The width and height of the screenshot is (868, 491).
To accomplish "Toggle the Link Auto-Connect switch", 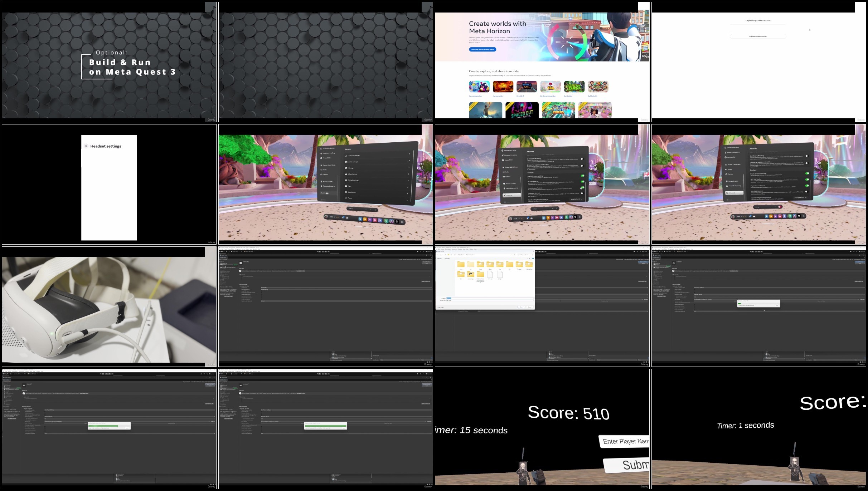I will (x=582, y=193).
